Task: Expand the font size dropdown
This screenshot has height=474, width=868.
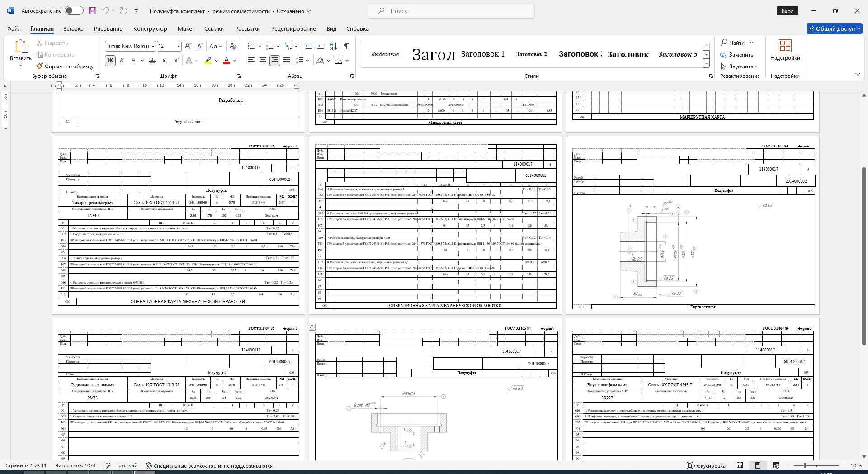Action: tap(179, 46)
